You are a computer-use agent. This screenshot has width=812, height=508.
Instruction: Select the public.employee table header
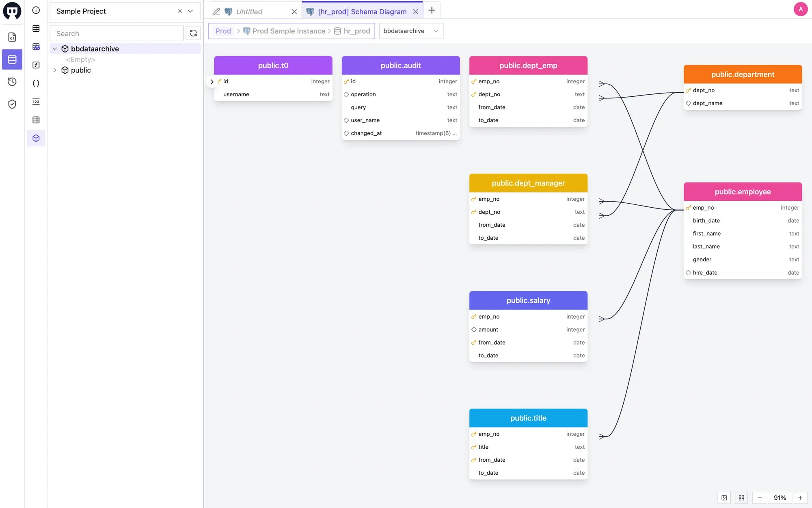click(x=743, y=192)
